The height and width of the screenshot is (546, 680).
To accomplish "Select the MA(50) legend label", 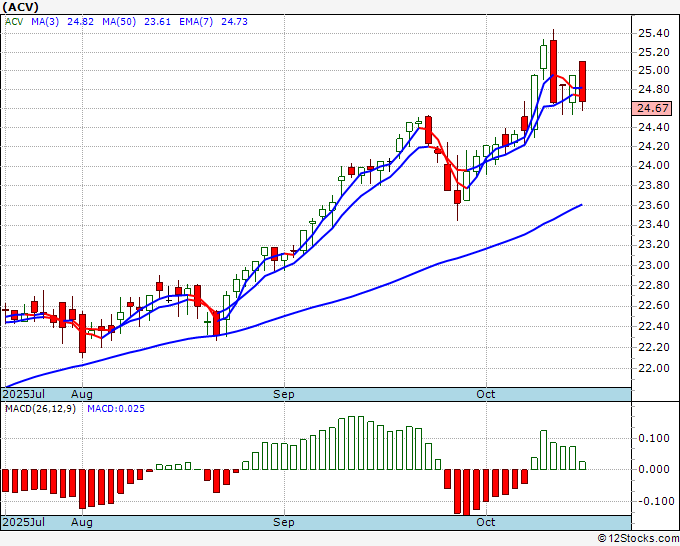I will [119, 21].
